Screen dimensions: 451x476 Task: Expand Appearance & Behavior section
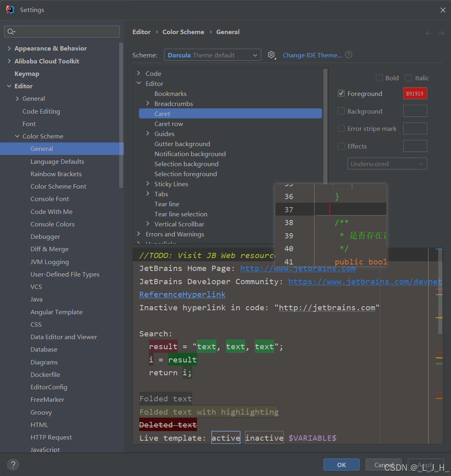[9, 48]
